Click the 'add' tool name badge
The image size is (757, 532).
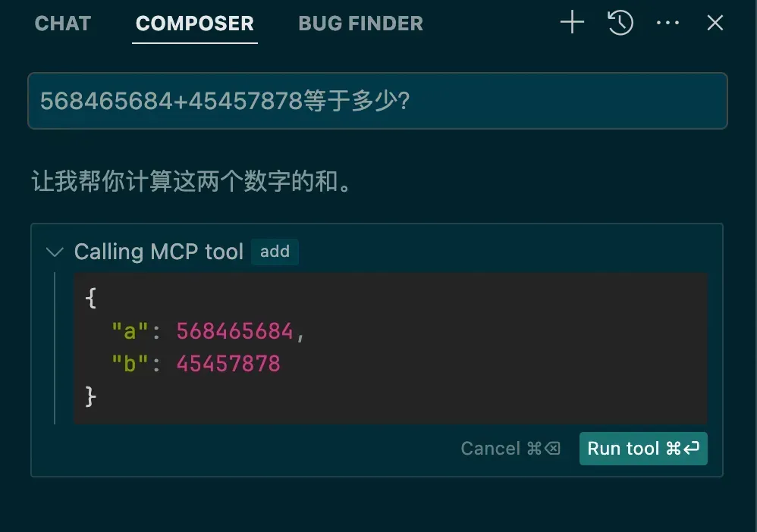[x=275, y=252]
